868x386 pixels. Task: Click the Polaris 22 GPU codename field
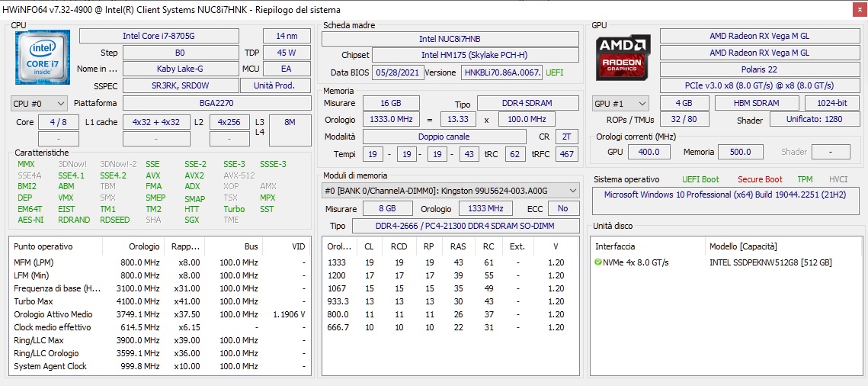tap(759, 69)
